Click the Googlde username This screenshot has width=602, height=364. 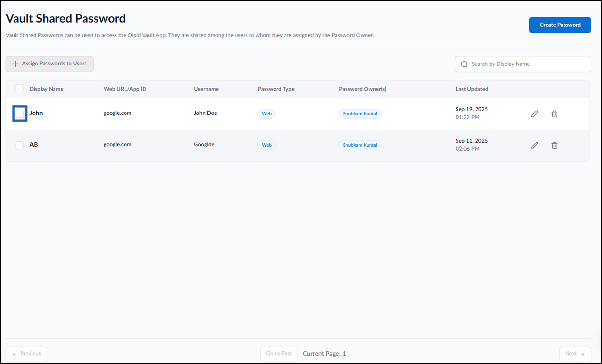204,144
